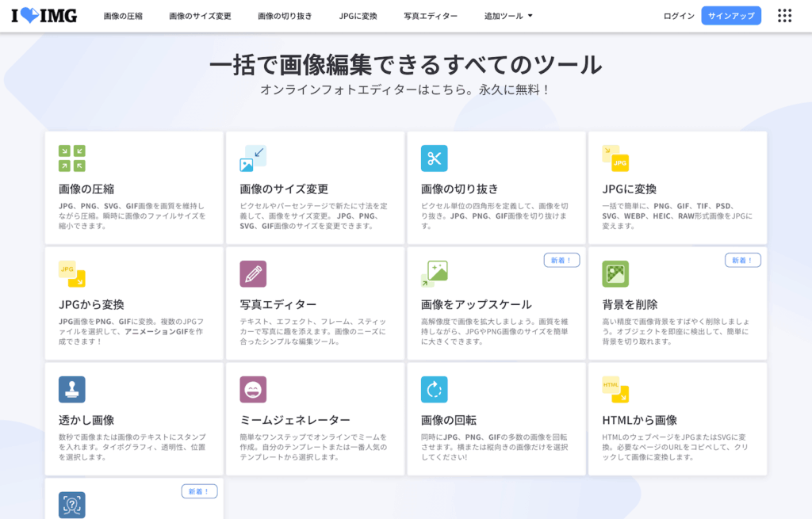Open the JPGから変換 card title
The width and height of the screenshot is (812, 519).
click(x=91, y=304)
